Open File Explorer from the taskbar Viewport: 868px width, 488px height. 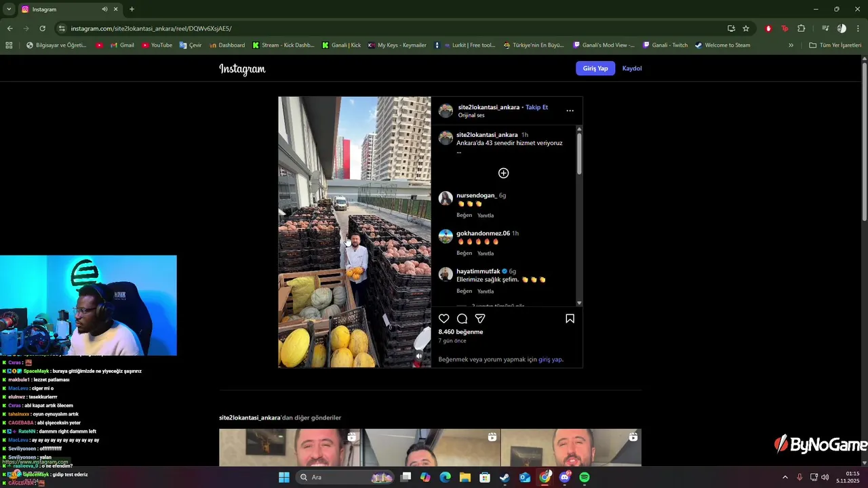(465, 477)
